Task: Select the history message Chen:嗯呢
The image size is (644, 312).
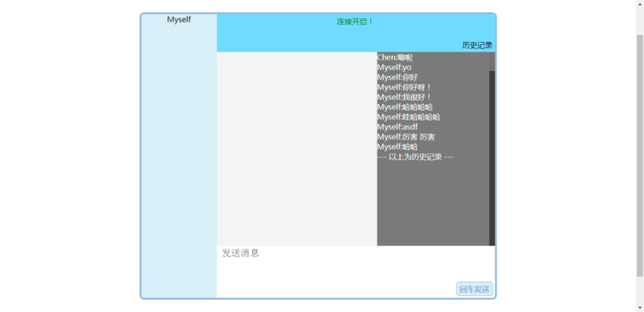Action: [x=394, y=57]
